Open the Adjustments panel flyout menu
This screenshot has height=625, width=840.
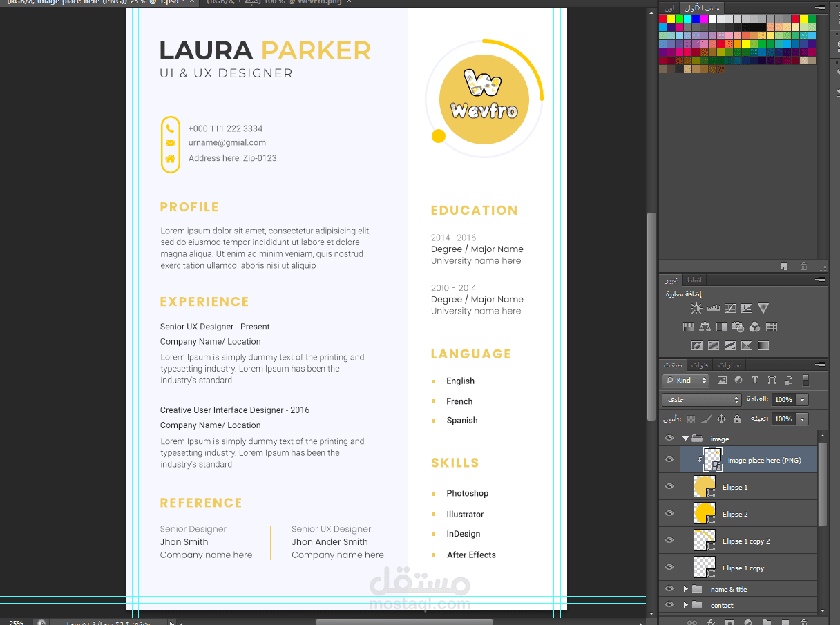[820, 280]
